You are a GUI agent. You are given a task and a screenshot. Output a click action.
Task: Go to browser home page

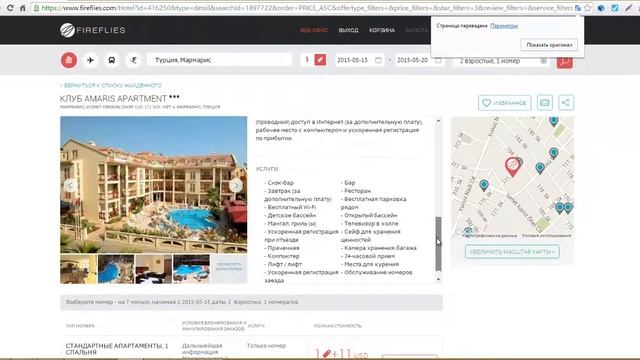tap(23, 8)
